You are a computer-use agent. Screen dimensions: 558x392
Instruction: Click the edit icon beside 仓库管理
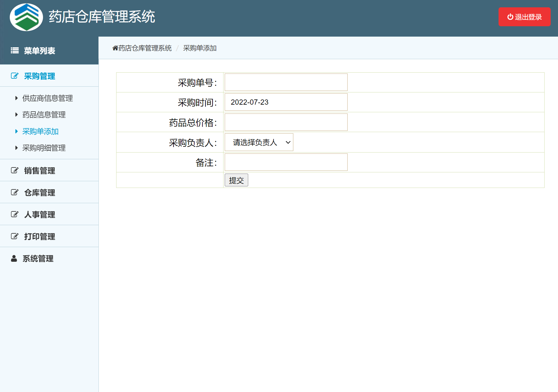click(x=15, y=192)
